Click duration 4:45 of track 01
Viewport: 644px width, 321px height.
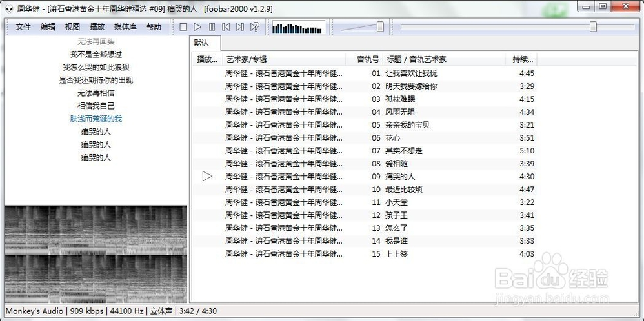[x=527, y=73]
